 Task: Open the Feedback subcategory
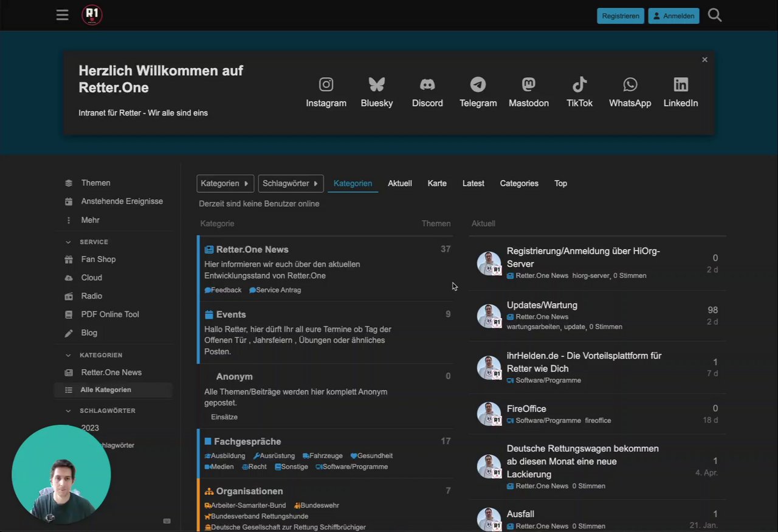[223, 290]
